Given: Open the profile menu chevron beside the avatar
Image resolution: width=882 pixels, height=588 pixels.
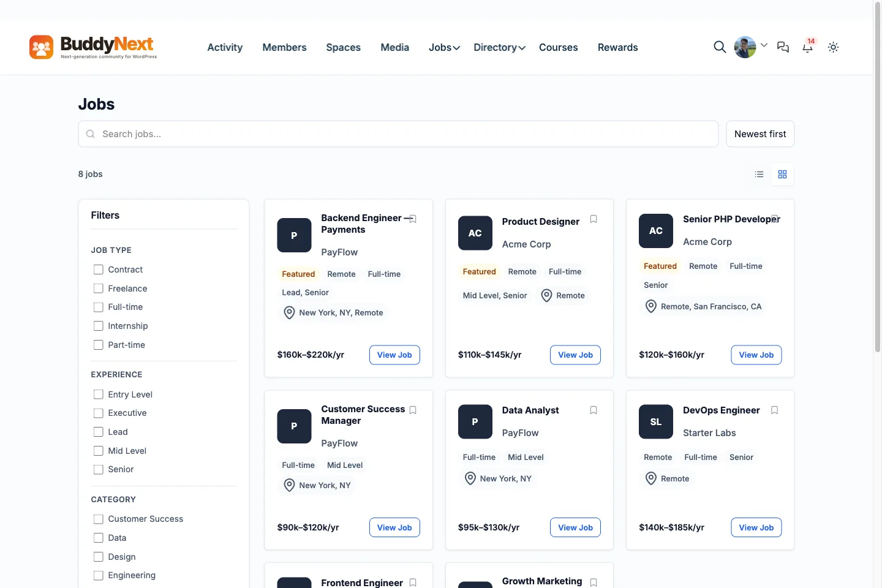Looking at the screenshot, I should click(x=764, y=45).
